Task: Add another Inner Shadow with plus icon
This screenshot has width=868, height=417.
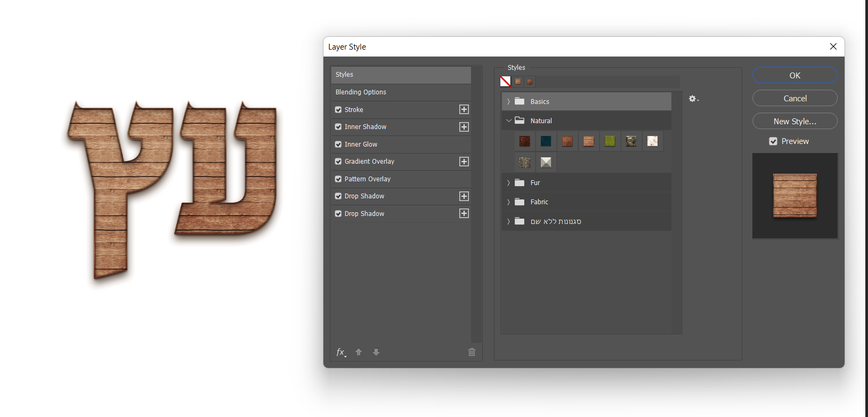Action: tap(464, 127)
